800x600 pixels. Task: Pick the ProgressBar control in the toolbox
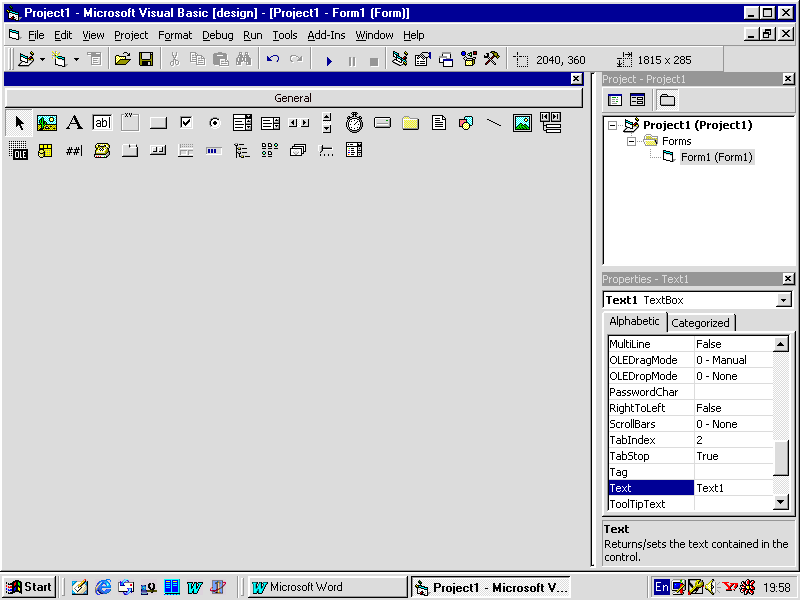pyautogui.click(x=214, y=151)
